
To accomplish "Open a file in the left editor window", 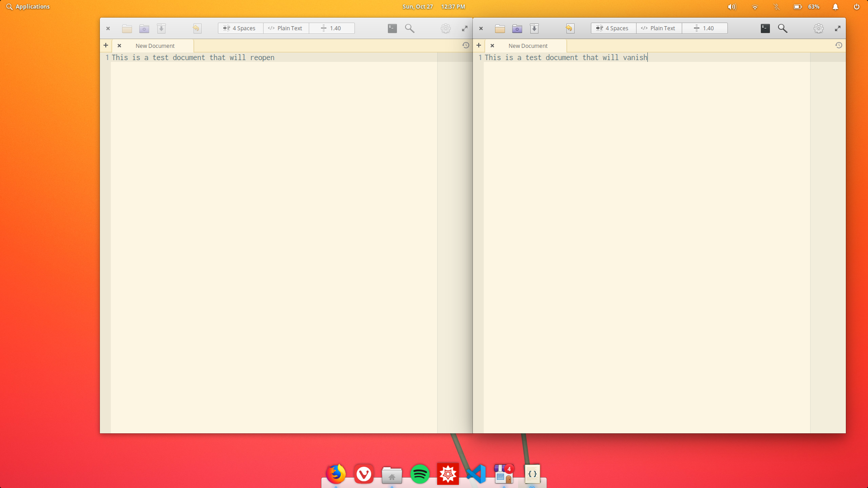I will (x=127, y=28).
